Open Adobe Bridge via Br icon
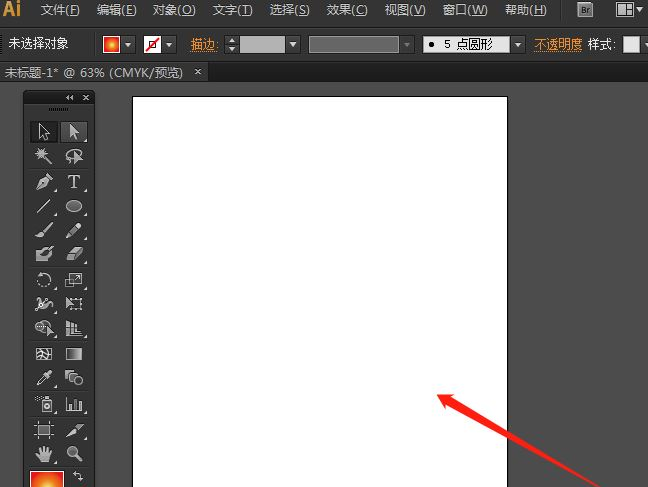Screen dimensions: 648x487 pyautogui.click(x=585, y=10)
